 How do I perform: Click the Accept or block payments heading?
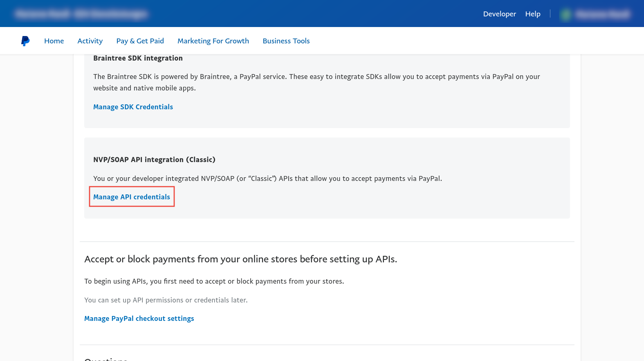point(240,259)
